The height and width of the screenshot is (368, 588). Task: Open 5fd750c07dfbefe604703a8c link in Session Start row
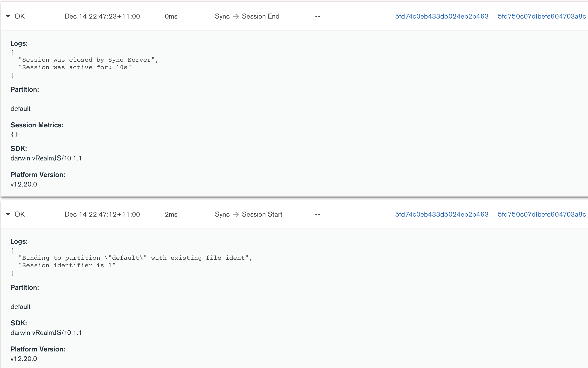tap(542, 215)
